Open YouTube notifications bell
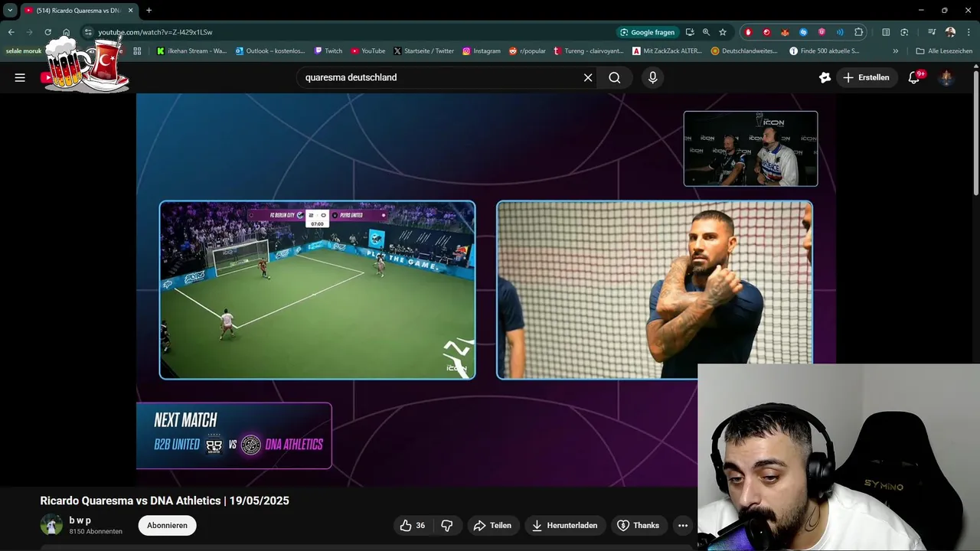This screenshot has width=980, height=551. [x=913, y=77]
